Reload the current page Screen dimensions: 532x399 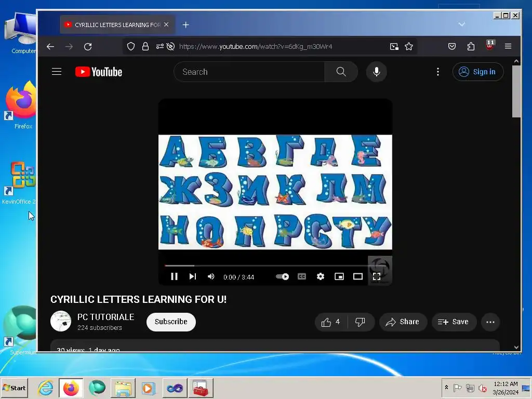[88, 46]
